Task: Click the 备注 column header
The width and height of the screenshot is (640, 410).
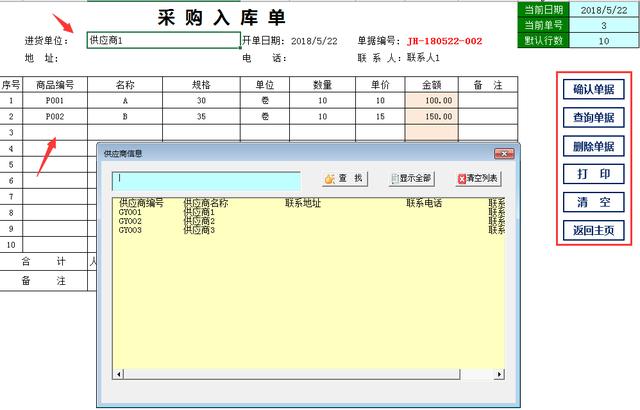Action: (488, 85)
